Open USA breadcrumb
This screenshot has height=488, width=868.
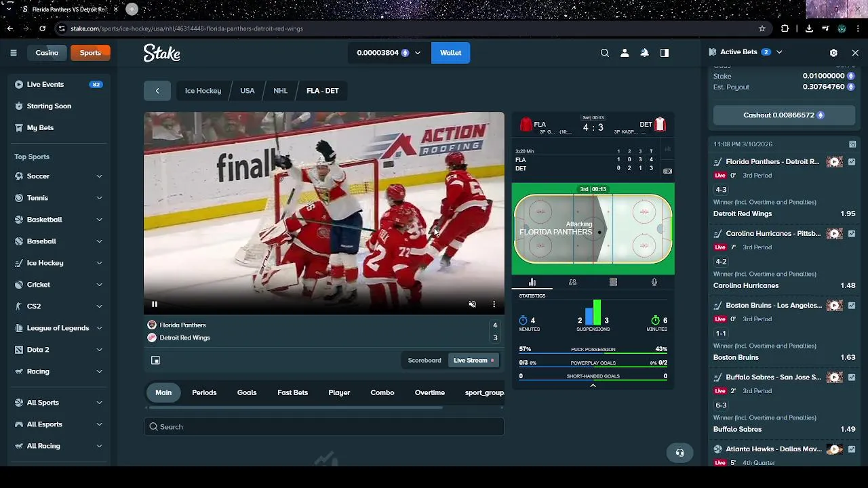pyautogui.click(x=248, y=91)
